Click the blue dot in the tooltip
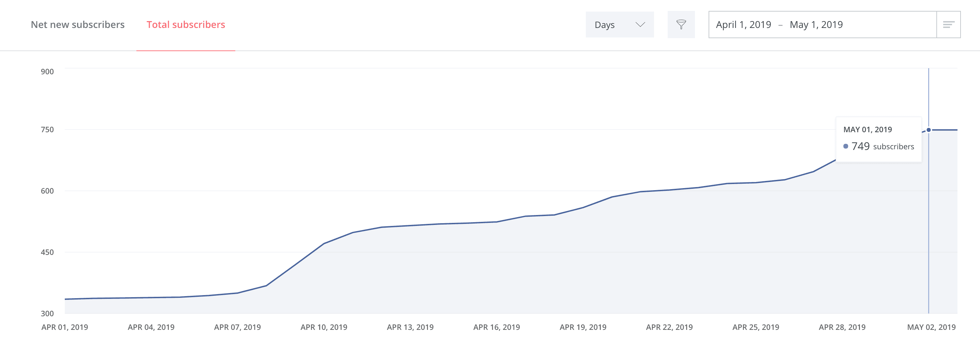Screen dimensions: 980x351 (x=846, y=147)
